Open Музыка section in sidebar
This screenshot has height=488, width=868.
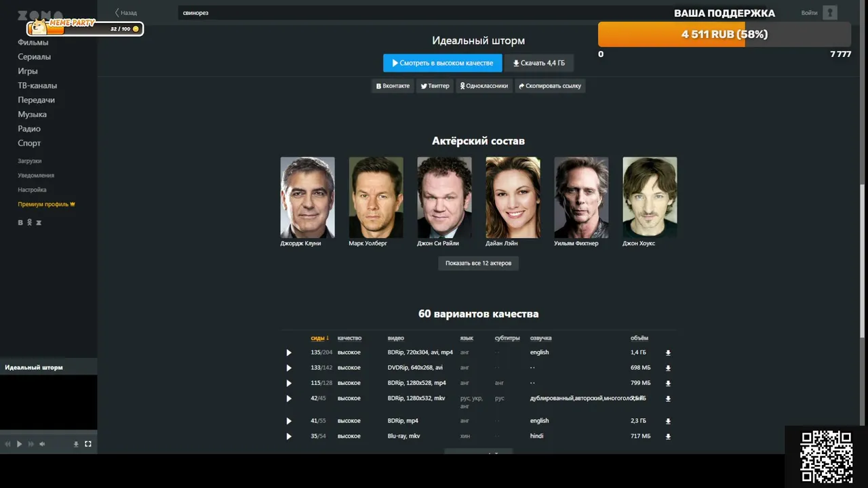33,115
